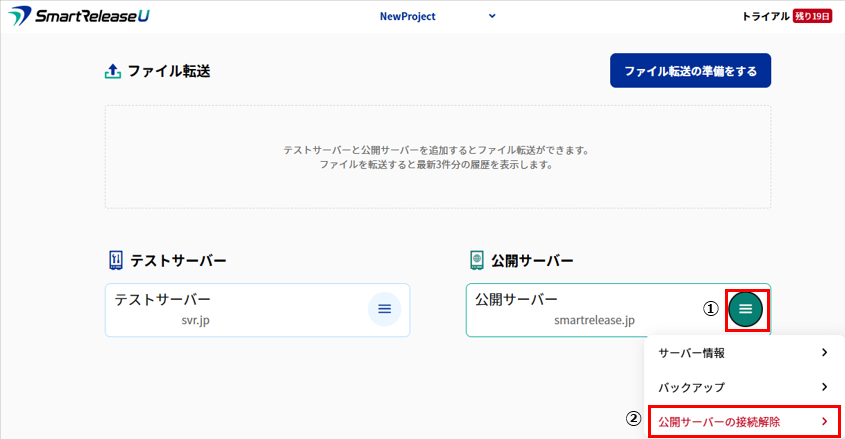Image resolution: width=845 pixels, height=439 pixels.
Task: Click the test server section icon
Action: click(x=115, y=261)
